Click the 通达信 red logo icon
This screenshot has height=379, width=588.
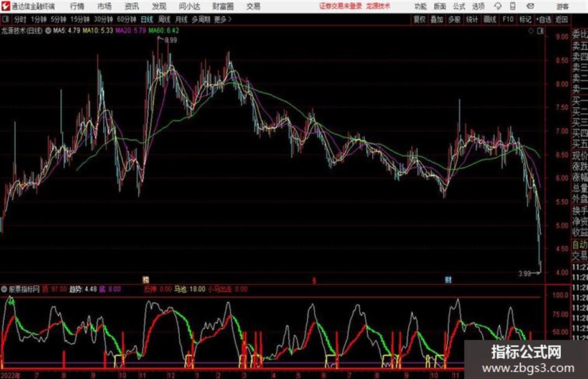point(6,6)
